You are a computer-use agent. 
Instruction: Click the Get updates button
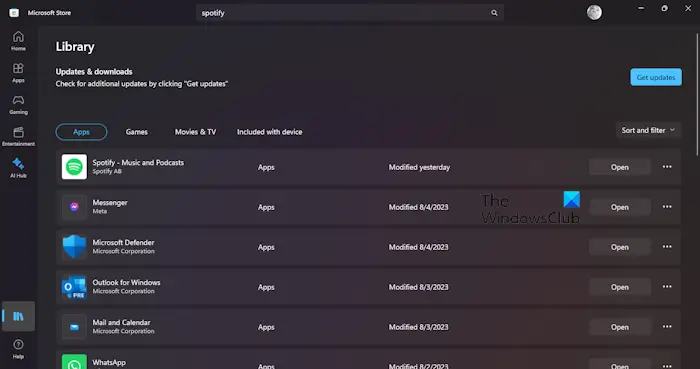pyautogui.click(x=656, y=77)
